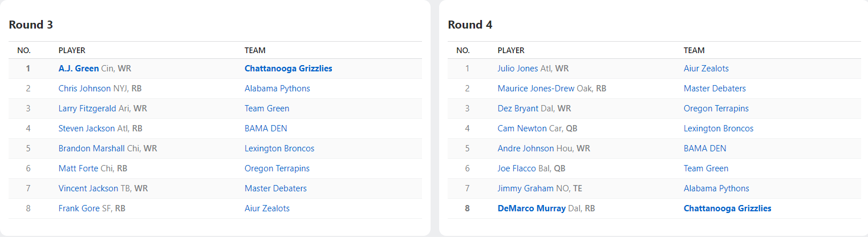Screen dimensions: 868x237
Task: Open Julio Jones player link
Action: pyautogui.click(x=517, y=69)
